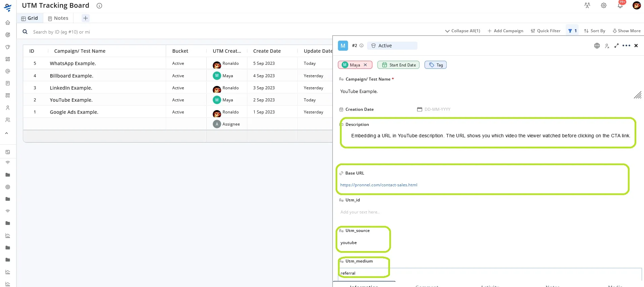644x287 pixels.
Task: Edit the Utm_source value youtube
Action: tap(348, 243)
